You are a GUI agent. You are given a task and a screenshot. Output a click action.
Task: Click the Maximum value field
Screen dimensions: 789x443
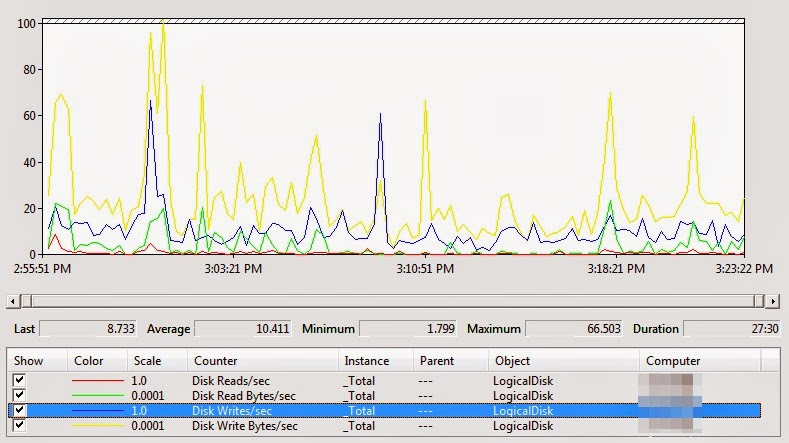pos(574,329)
